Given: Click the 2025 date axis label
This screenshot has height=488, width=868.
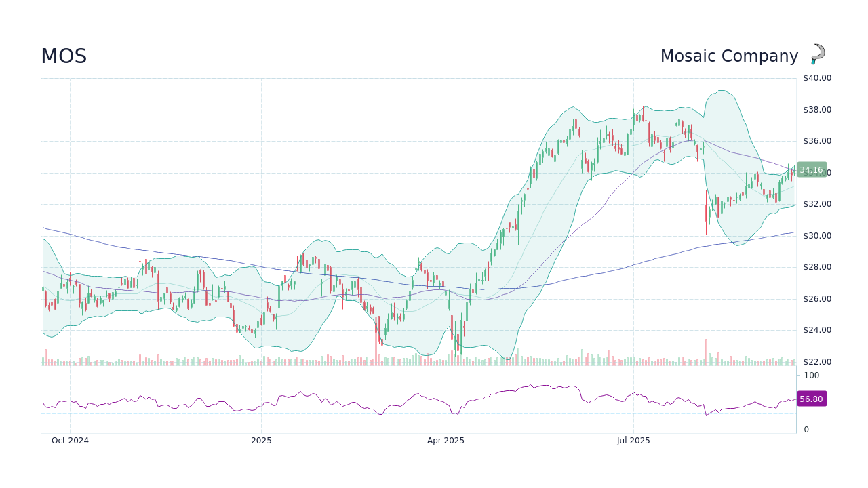Looking at the screenshot, I should point(261,440).
